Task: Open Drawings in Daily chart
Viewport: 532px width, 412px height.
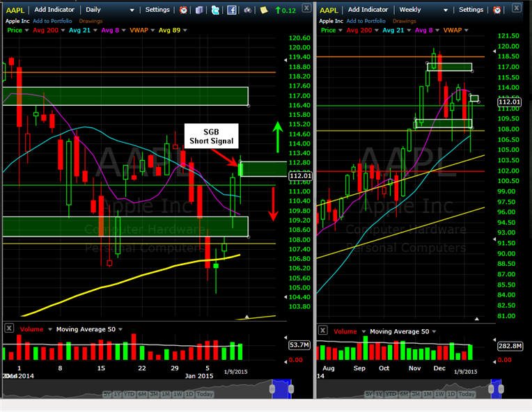Action: pos(91,21)
